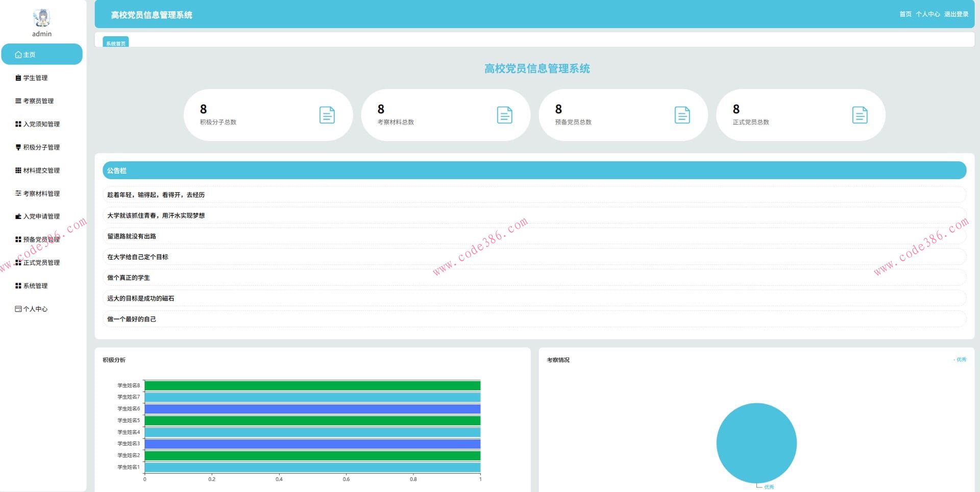This screenshot has width=980, height=492.
Task: Click the 考察材料总数 label
Action: [x=396, y=122]
